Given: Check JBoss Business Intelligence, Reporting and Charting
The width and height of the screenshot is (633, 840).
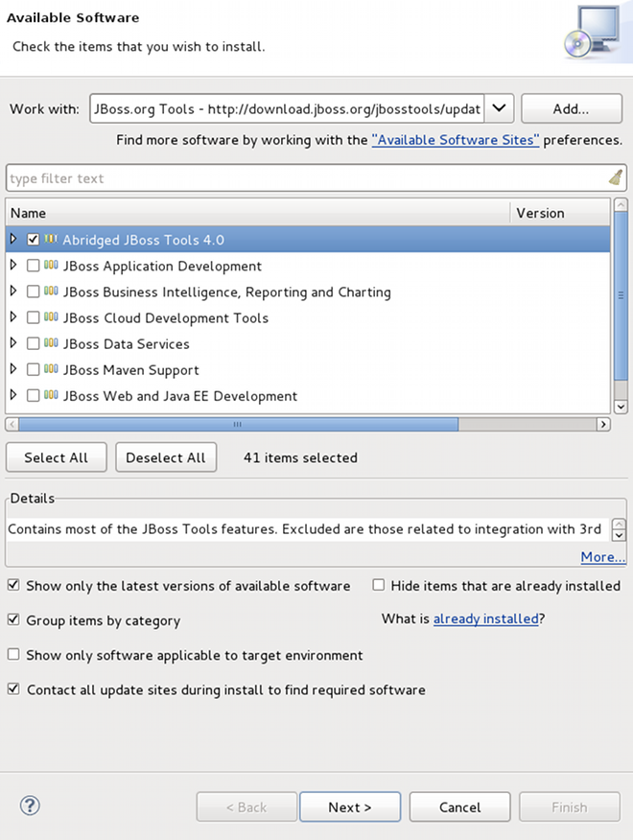Looking at the screenshot, I should coord(34,292).
